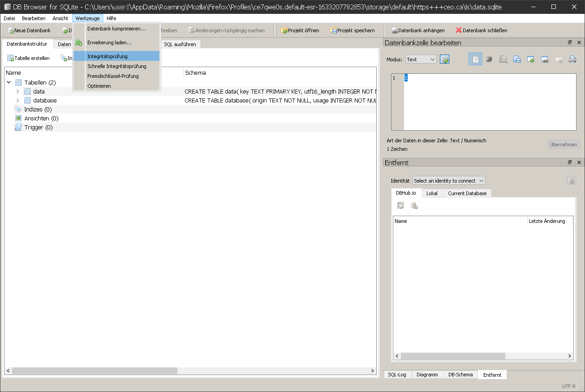Click the Erweiterung laden puzzle icon
The width and height of the screenshot is (585, 392).
(x=78, y=43)
